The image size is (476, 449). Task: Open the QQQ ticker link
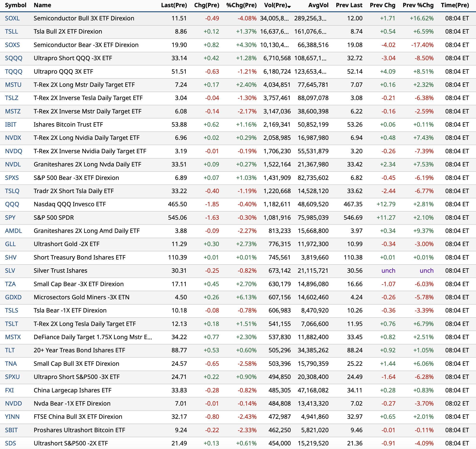click(12, 204)
